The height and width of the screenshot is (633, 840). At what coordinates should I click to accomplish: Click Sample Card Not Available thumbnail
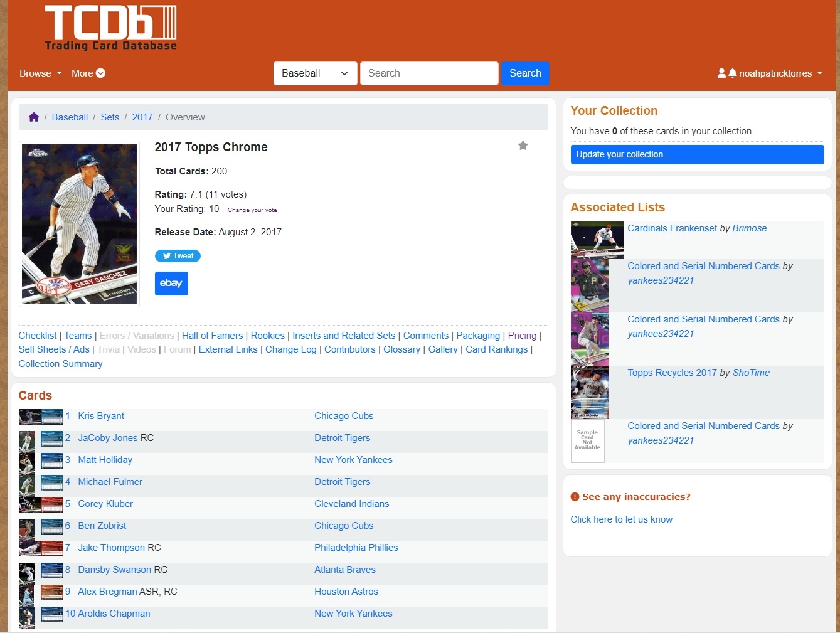tap(588, 441)
